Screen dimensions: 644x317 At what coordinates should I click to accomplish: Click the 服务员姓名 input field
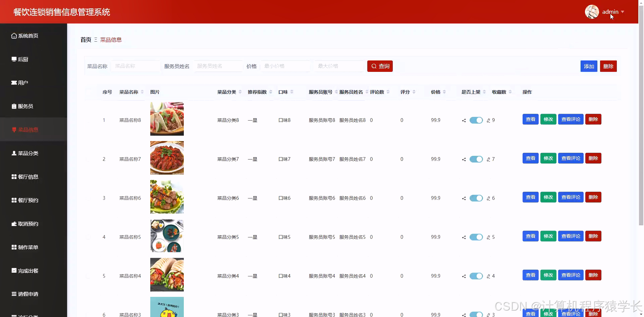tap(218, 66)
